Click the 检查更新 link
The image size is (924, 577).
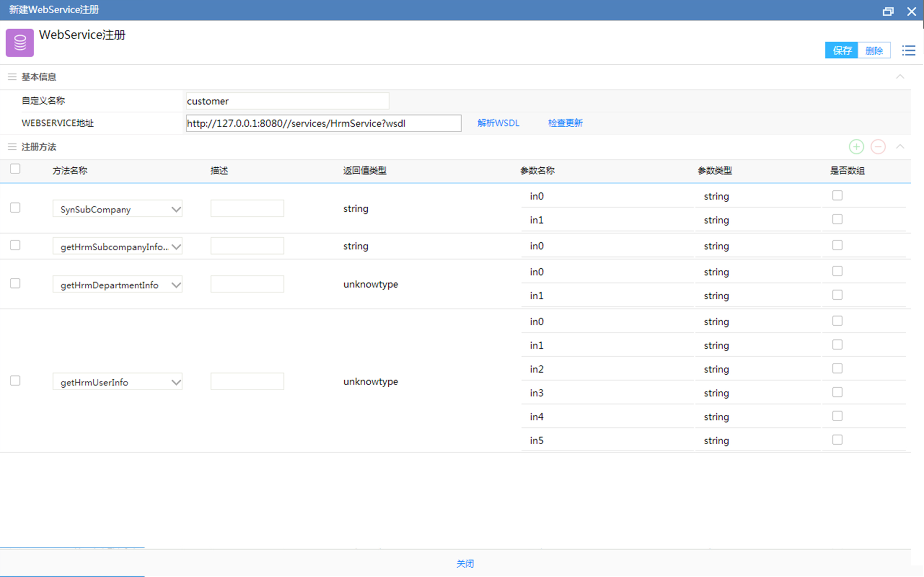point(565,123)
